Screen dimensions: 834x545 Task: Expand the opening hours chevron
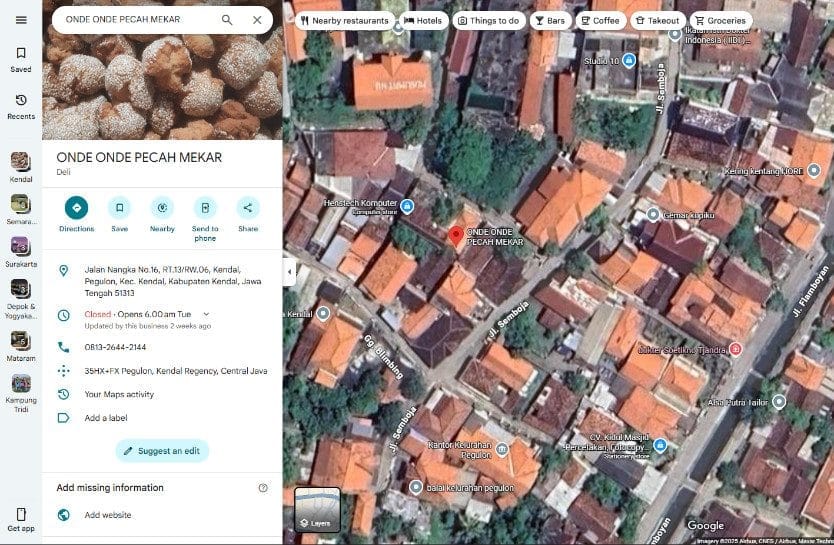(x=206, y=314)
